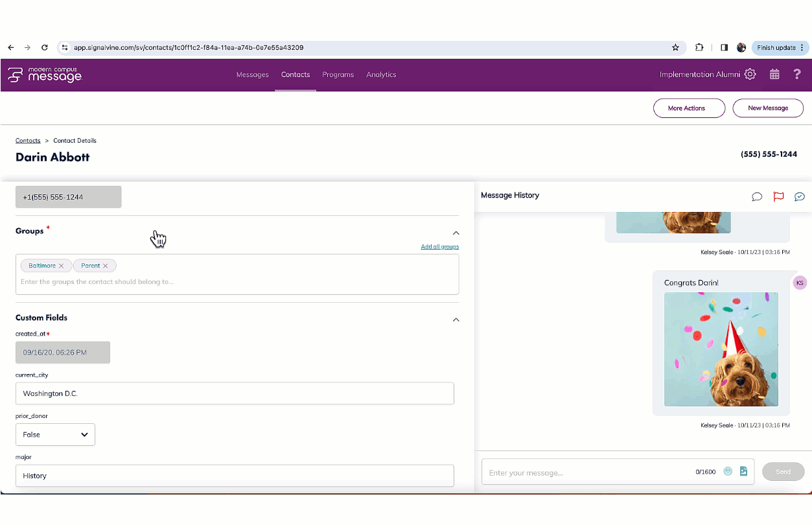
Task: Remove the Parent group tag
Action: click(105, 266)
